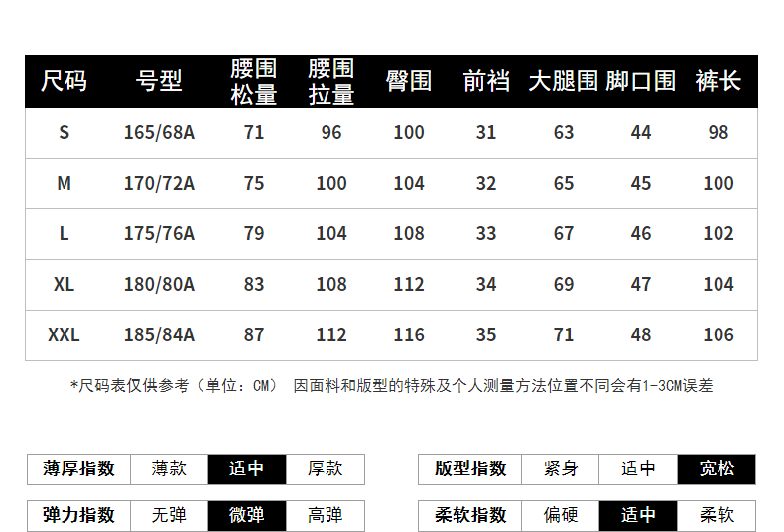Click the 175/76A cell
The width and height of the screenshot is (784, 532).
tap(159, 233)
